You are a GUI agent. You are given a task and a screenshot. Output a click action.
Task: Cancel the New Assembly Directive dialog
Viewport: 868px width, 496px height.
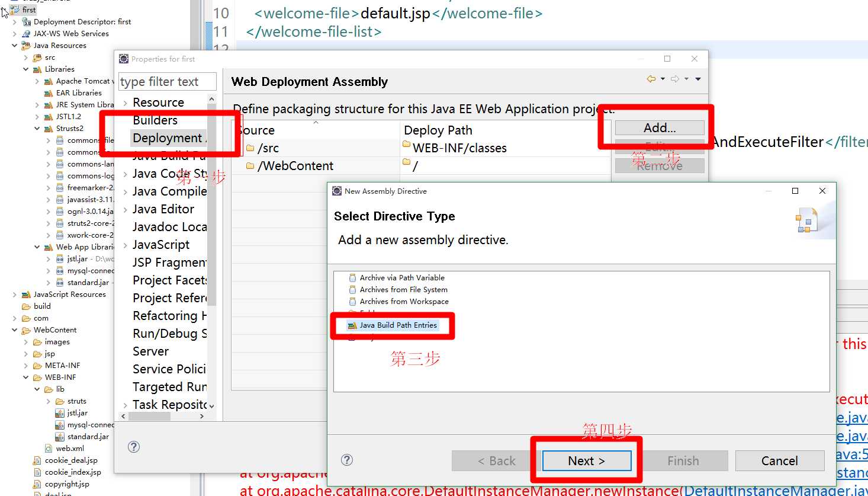tap(779, 461)
